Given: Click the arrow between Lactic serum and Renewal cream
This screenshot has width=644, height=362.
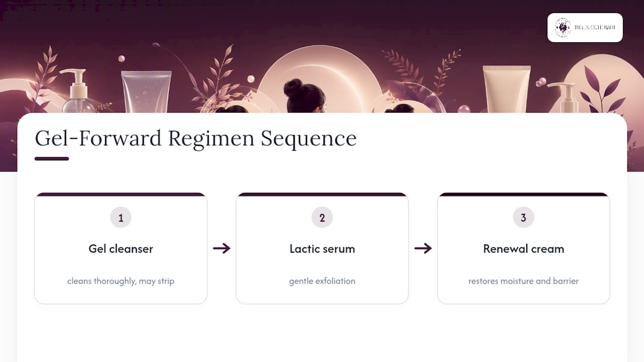Looking at the screenshot, I should click(423, 248).
